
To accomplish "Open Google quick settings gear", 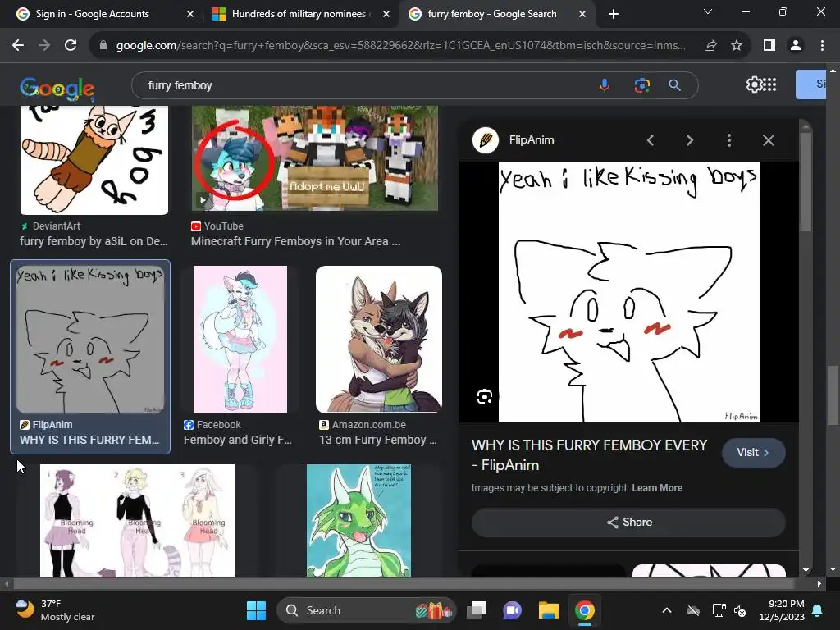I will click(x=754, y=84).
